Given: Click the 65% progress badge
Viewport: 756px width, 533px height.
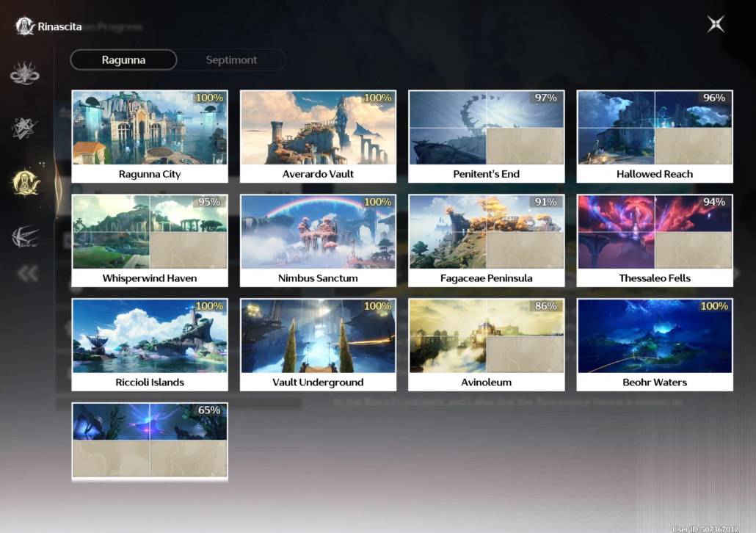Looking at the screenshot, I should (x=209, y=410).
